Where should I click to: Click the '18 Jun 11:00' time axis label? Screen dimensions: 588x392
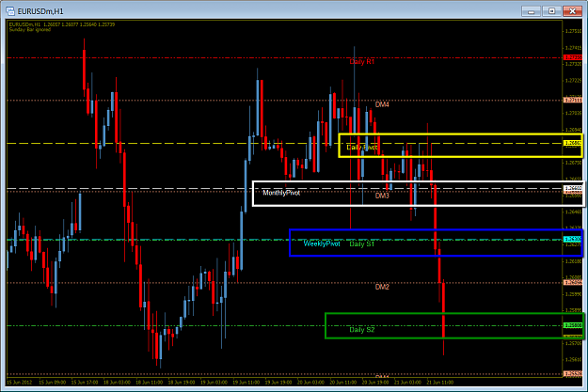click(x=149, y=383)
